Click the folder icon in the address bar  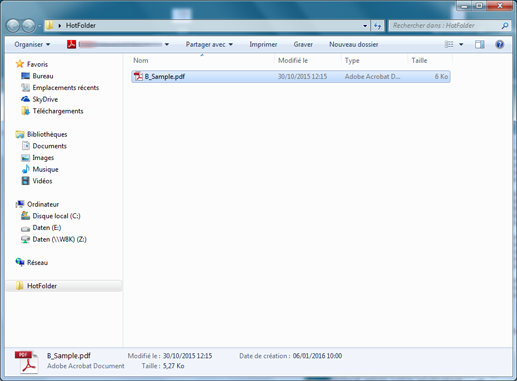click(49, 25)
